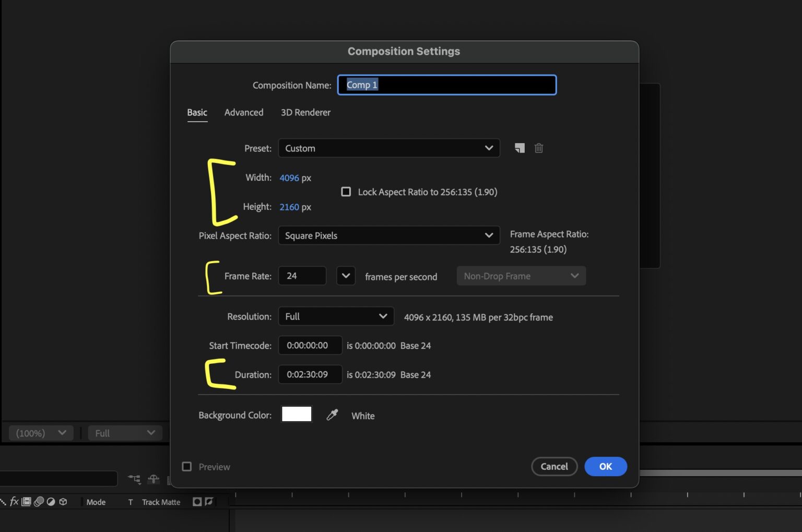802x532 pixels.
Task: Click the Track Matte column header
Action: (x=161, y=502)
